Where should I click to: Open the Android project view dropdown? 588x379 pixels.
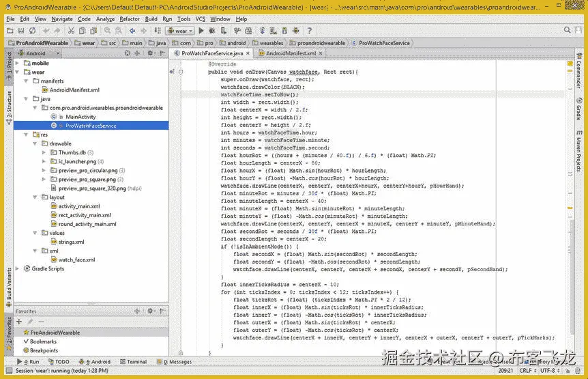tap(39, 53)
